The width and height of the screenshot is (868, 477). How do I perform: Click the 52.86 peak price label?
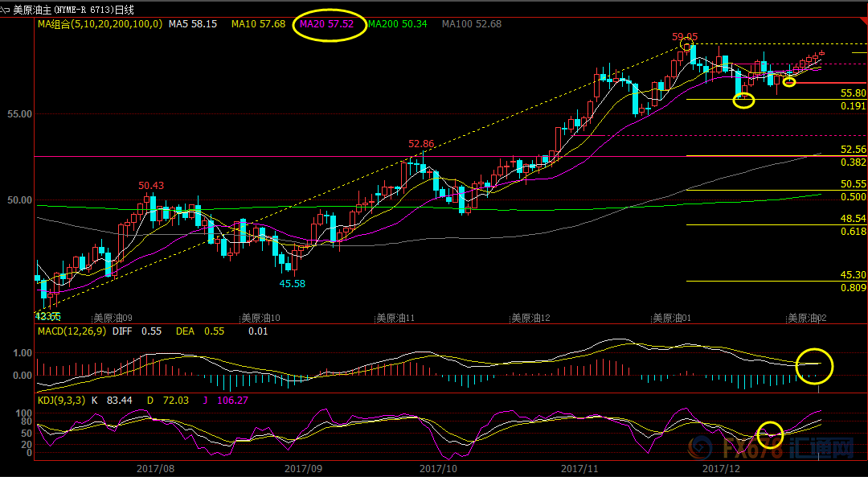point(420,144)
